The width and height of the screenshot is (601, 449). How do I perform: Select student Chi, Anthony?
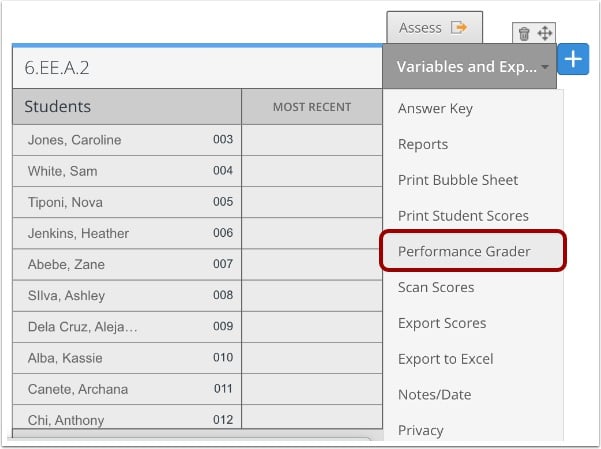click(66, 420)
